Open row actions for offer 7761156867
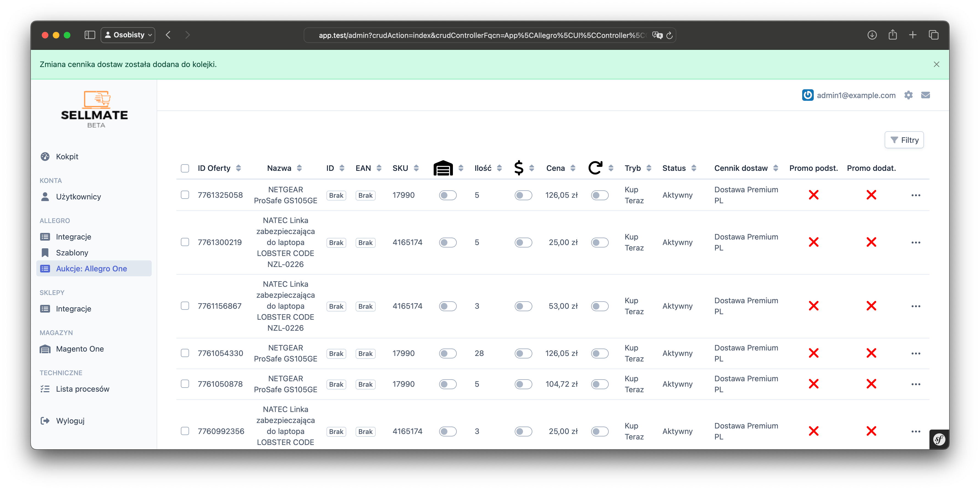Viewport: 980px width, 490px height. tap(916, 306)
